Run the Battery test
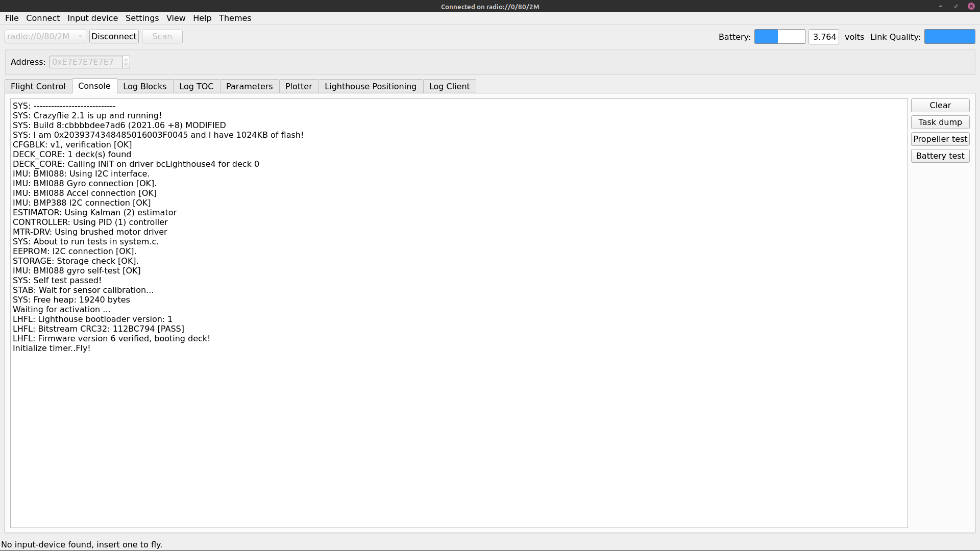Image resolution: width=980 pixels, height=551 pixels. pyautogui.click(x=940, y=156)
